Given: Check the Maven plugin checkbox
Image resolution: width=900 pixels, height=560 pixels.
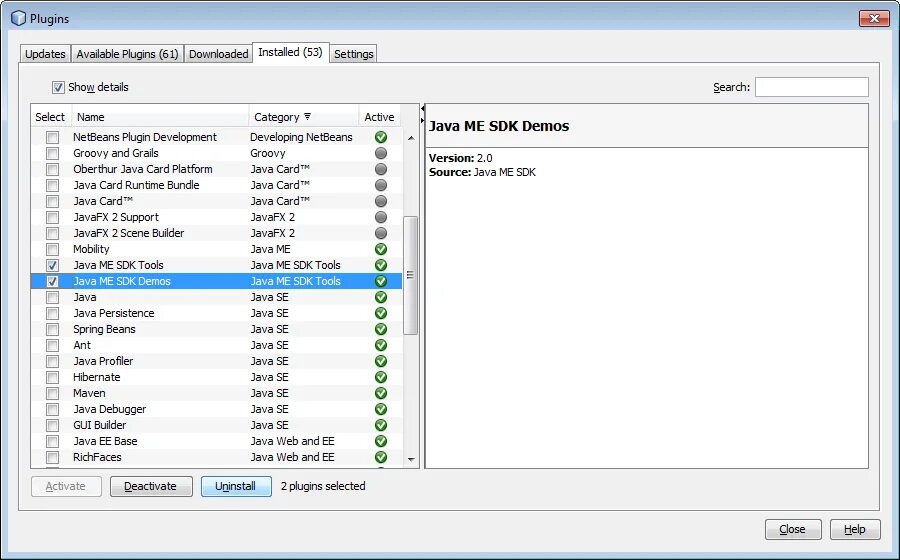Looking at the screenshot, I should (52, 394).
